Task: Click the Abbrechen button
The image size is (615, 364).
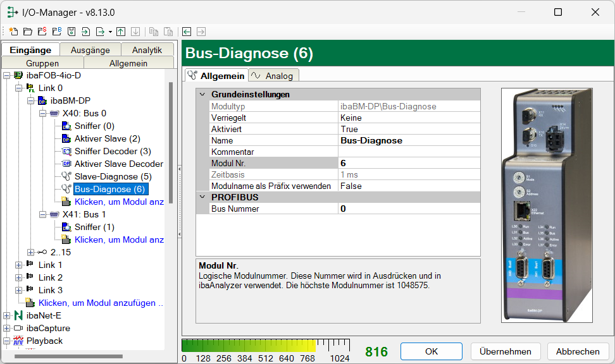Action: tap(578, 351)
